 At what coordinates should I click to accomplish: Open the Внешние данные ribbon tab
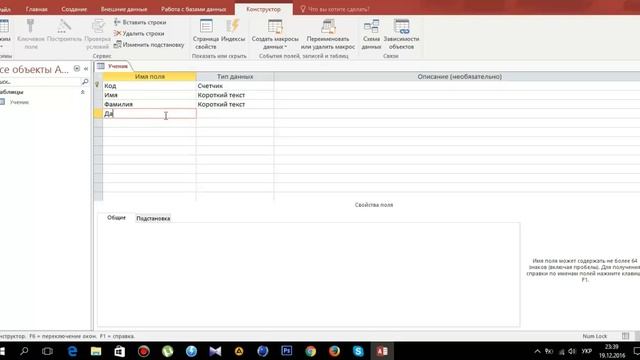[x=124, y=9]
